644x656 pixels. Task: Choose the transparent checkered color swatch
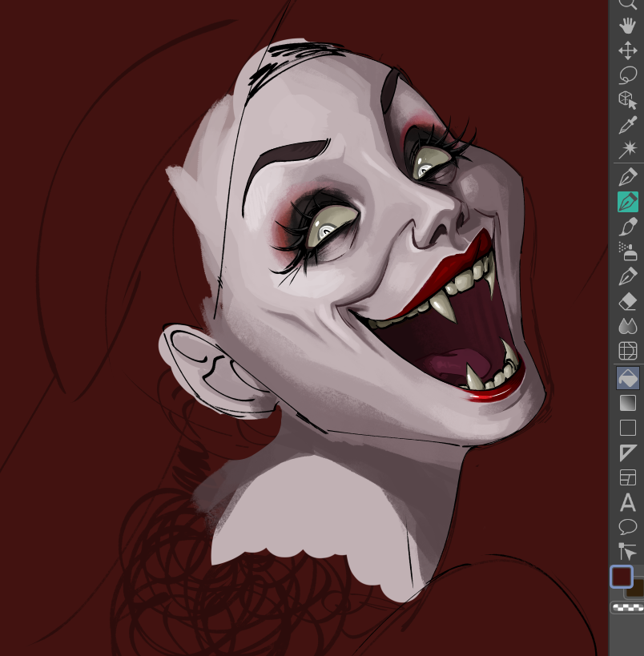tap(628, 607)
